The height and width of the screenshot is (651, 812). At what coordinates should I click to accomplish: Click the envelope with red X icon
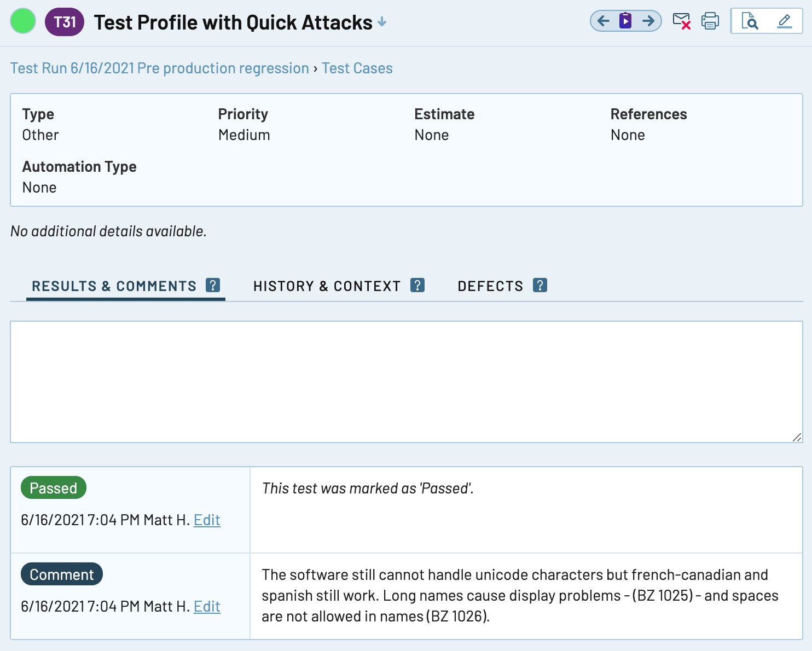click(682, 21)
